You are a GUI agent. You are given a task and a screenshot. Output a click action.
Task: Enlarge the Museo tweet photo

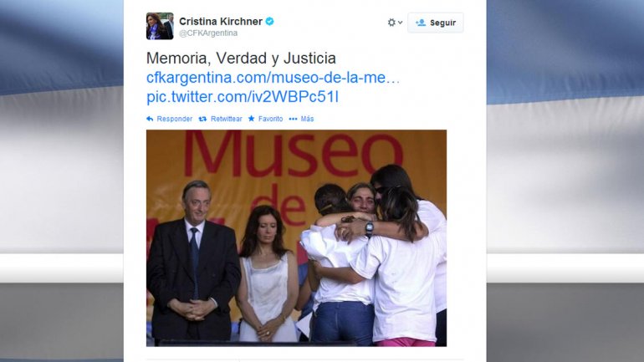coord(296,238)
